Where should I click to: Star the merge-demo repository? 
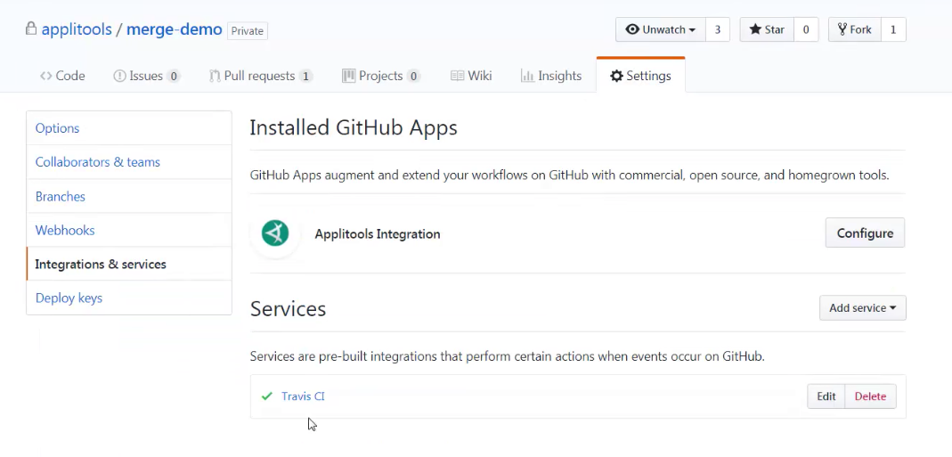click(767, 29)
